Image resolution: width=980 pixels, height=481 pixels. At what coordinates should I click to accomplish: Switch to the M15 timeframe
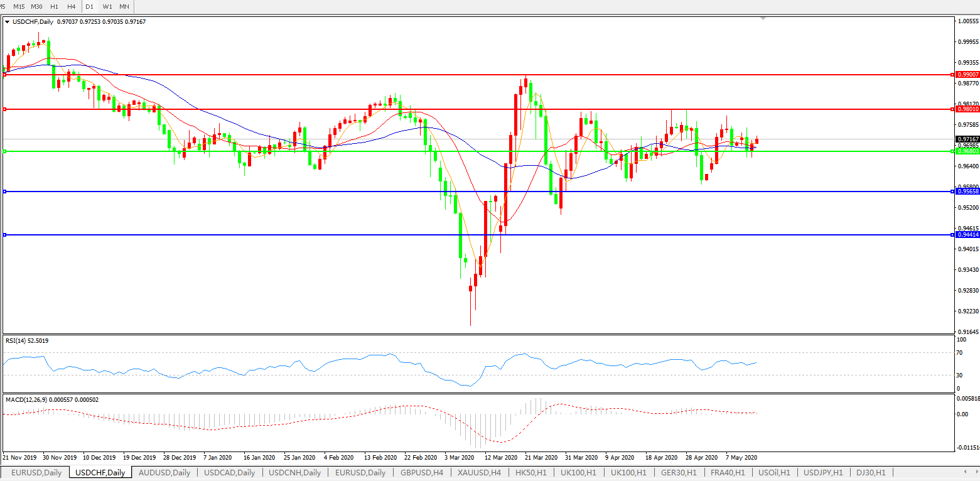click(x=19, y=6)
